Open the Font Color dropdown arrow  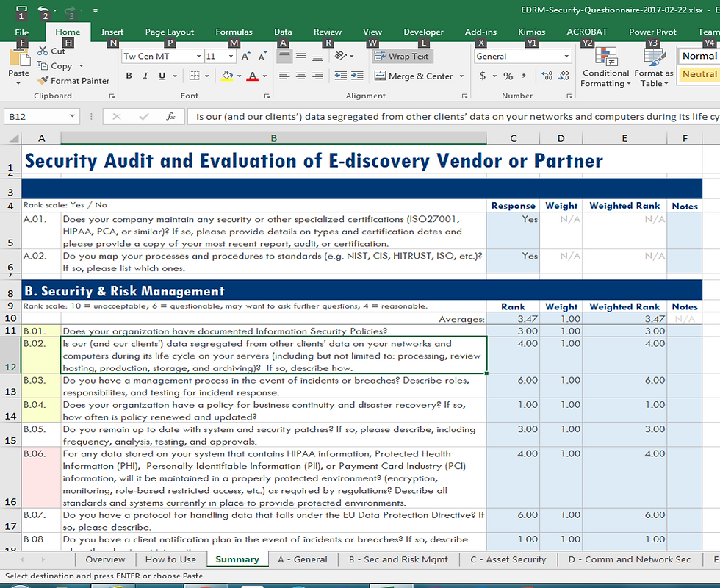(264, 76)
